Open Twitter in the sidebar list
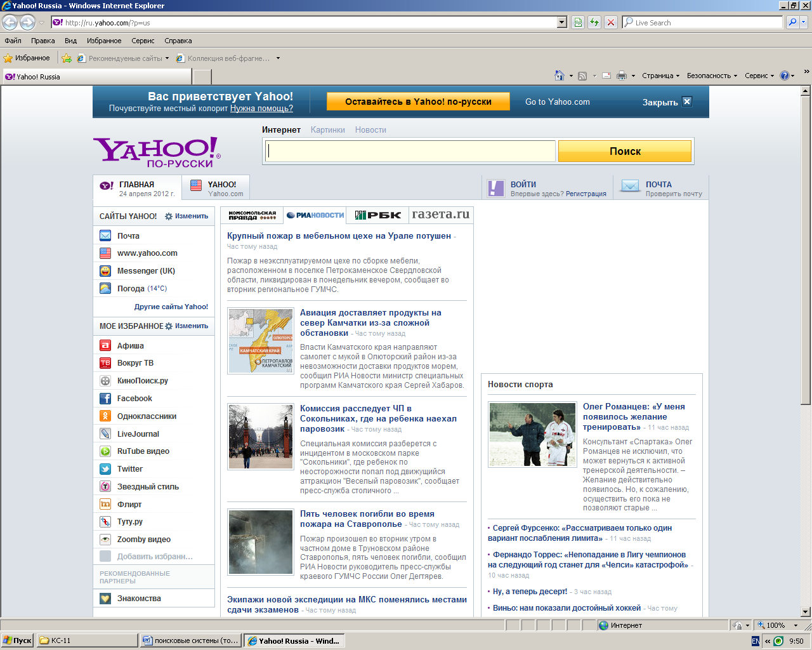The image size is (812, 650). point(130,469)
